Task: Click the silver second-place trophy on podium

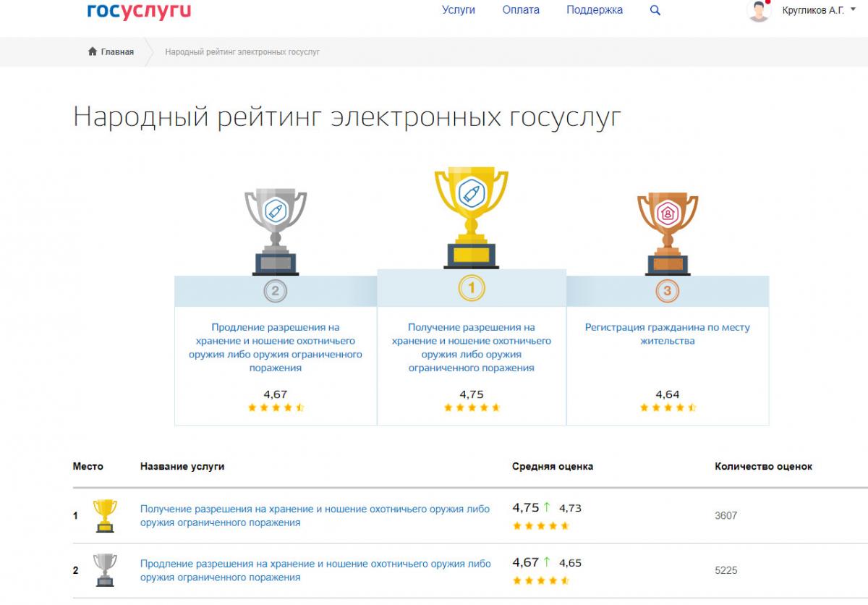Action: (x=275, y=231)
